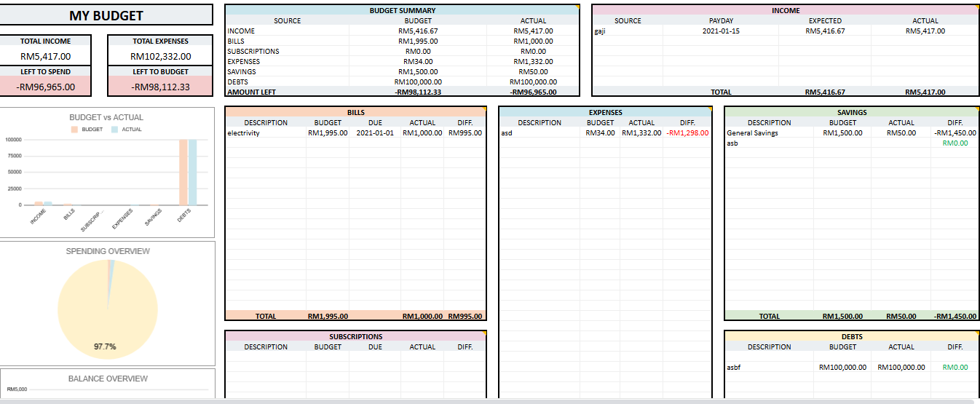Click the BUDGET legend swatch in bar chart
The height and width of the screenshot is (404, 980).
point(74,129)
